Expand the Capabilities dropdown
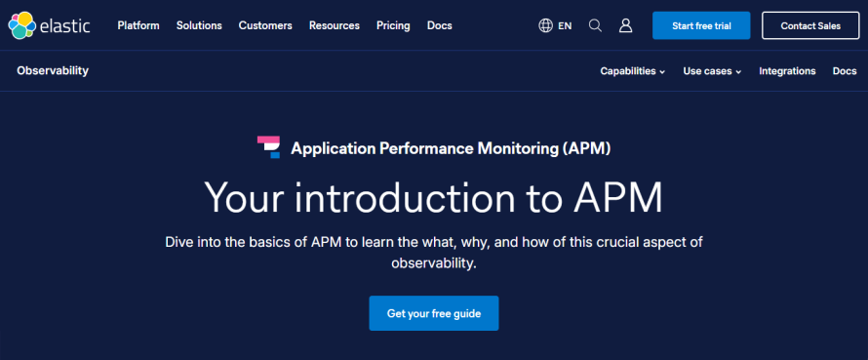Viewport: 868px width, 360px height. click(633, 71)
